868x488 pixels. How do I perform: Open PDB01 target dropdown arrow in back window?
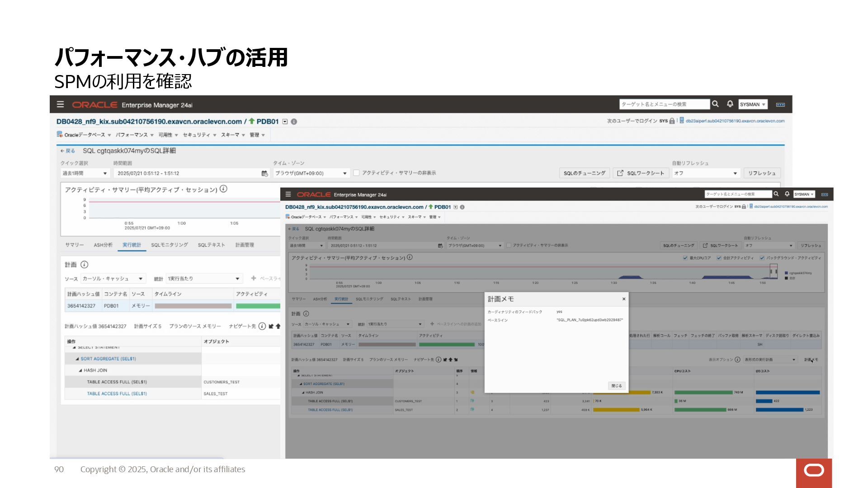[x=285, y=122]
